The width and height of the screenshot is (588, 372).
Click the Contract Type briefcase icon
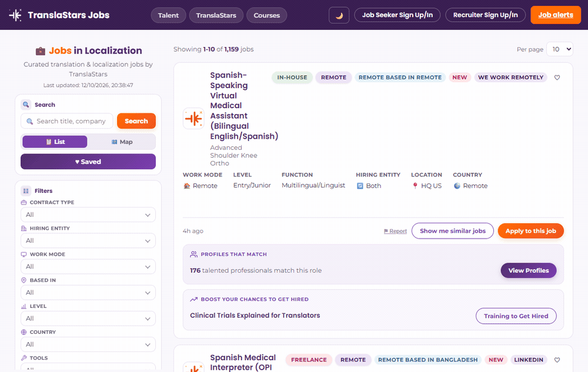24,202
